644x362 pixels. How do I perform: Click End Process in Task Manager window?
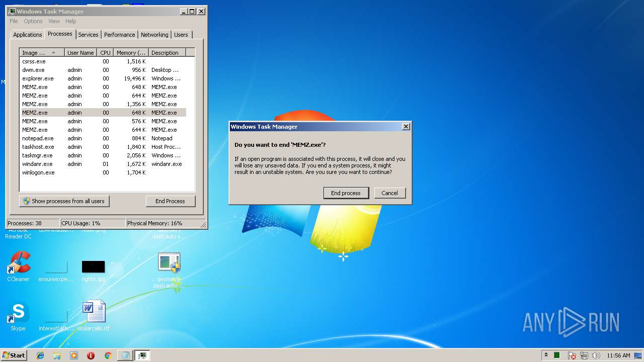pyautogui.click(x=170, y=201)
